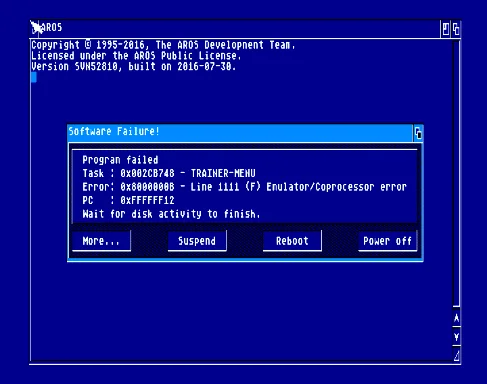Click the scroll up arrow in AROS window
The height and width of the screenshot is (384, 487).
click(456, 318)
